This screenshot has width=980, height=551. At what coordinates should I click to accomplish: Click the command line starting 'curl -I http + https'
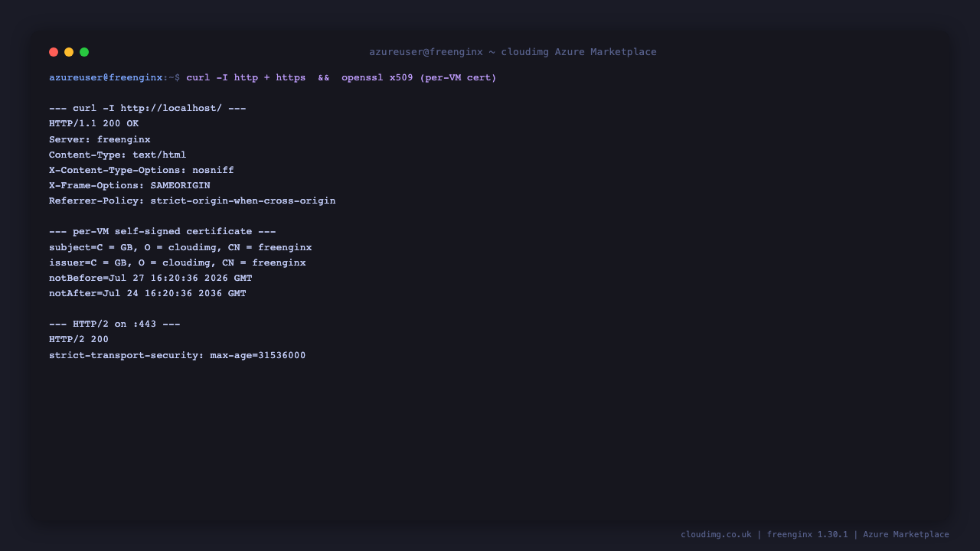(x=341, y=78)
